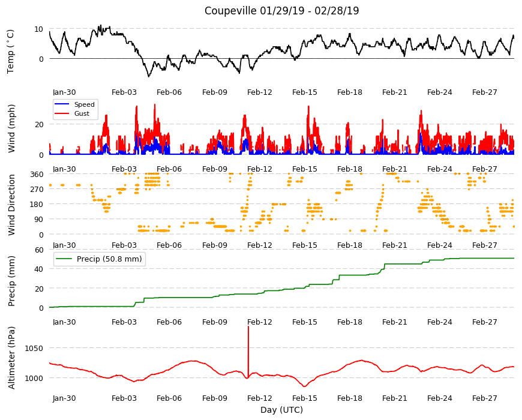
Task: Click the Wind (mph) axis label
Action: (x=11, y=128)
